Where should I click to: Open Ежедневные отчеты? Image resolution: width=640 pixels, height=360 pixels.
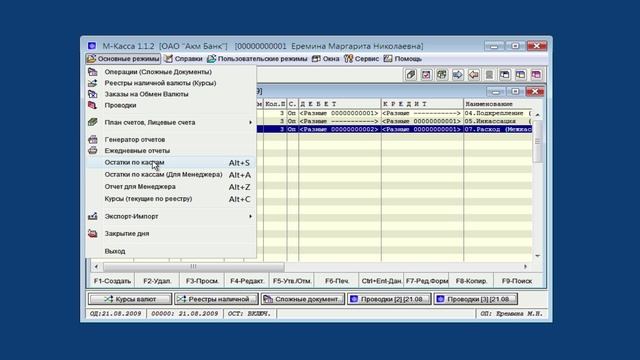171,151
